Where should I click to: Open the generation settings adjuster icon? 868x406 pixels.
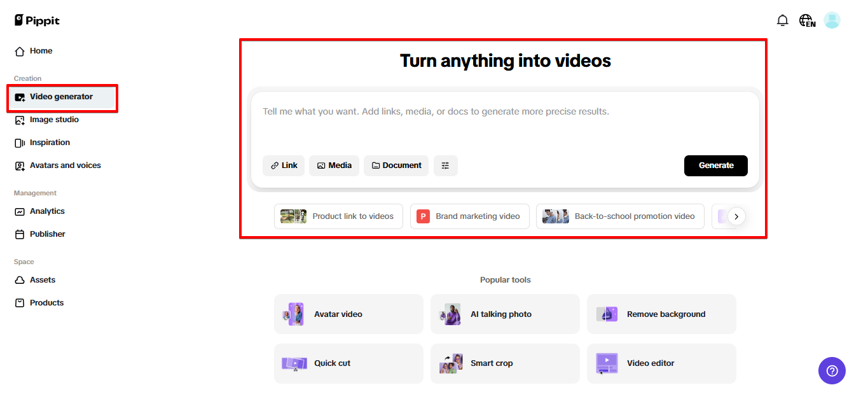point(445,165)
